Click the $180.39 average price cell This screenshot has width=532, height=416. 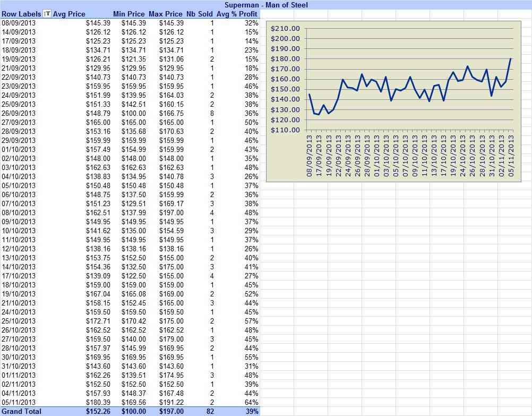98,402
